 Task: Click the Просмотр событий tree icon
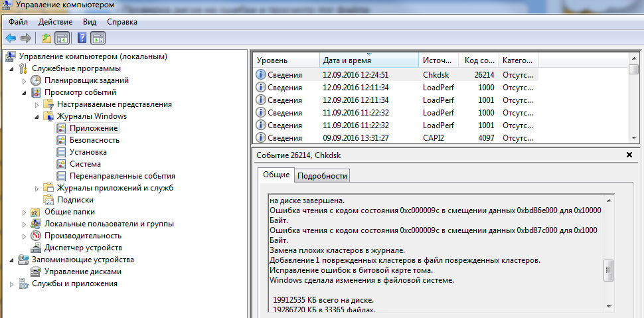[36, 92]
